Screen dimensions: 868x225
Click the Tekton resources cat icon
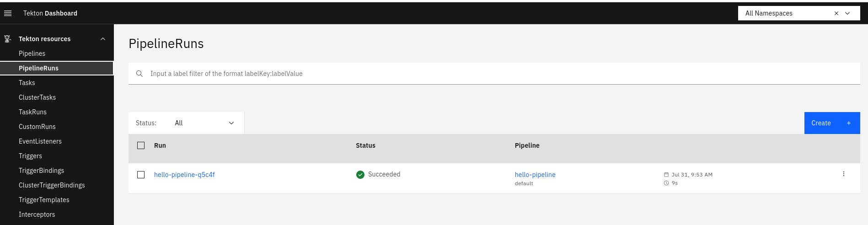(x=7, y=39)
